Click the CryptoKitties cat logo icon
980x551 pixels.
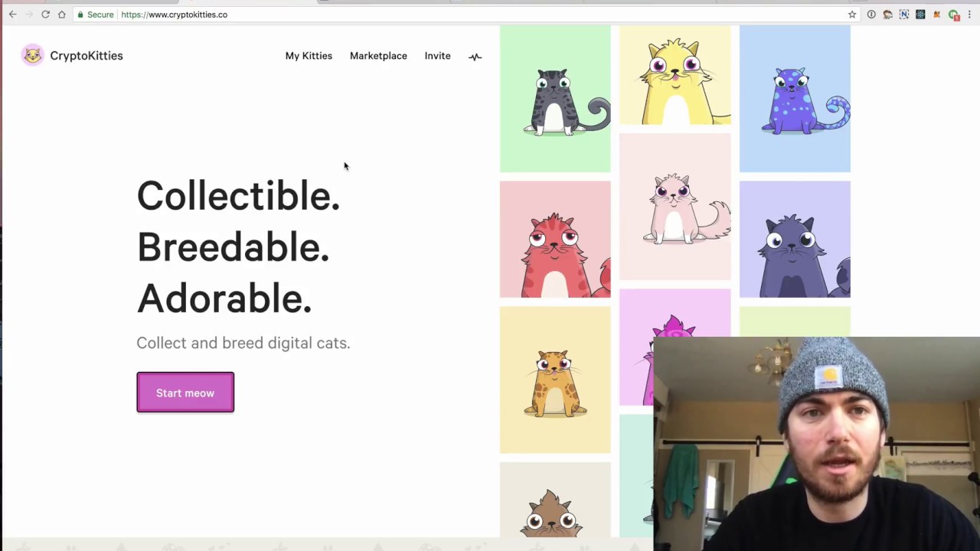point(32,55)
